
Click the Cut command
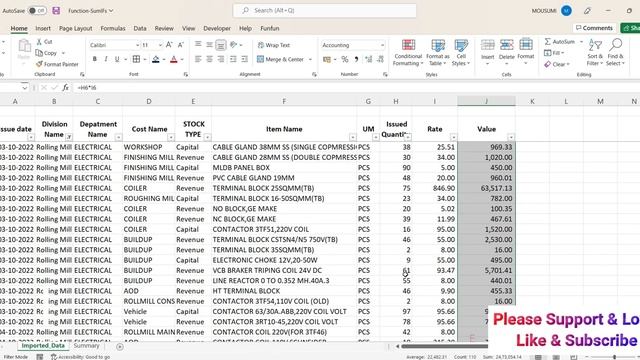[x=44, y=42]
